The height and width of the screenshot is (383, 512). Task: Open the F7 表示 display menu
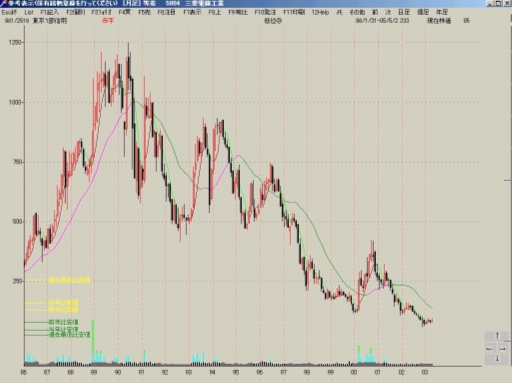pos(192,12)
